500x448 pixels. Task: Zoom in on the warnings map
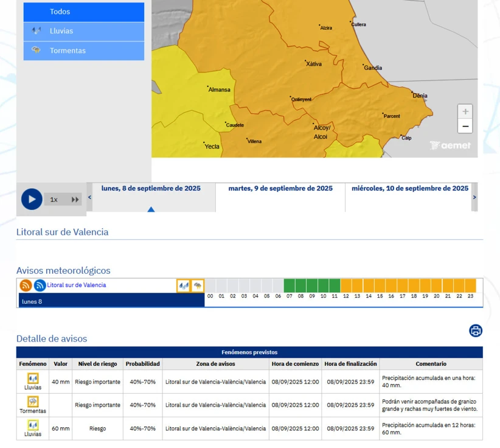click(x=465, y=111)
